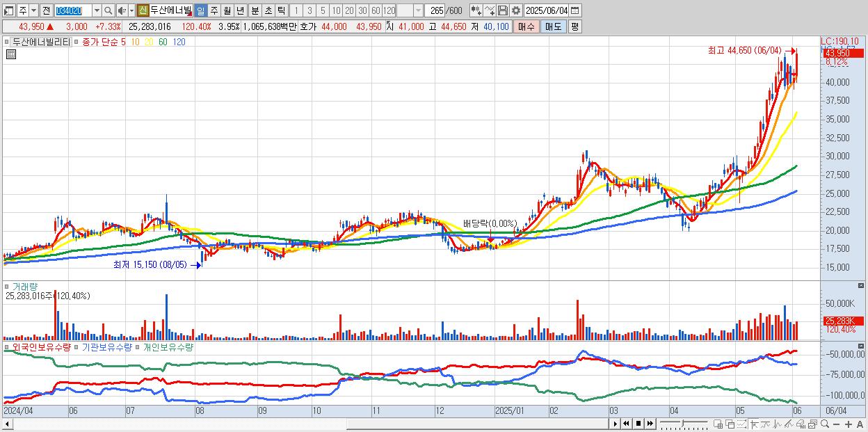868x432 pixels.
Task: Click the chart window copy icon
Action: point(812,424)
